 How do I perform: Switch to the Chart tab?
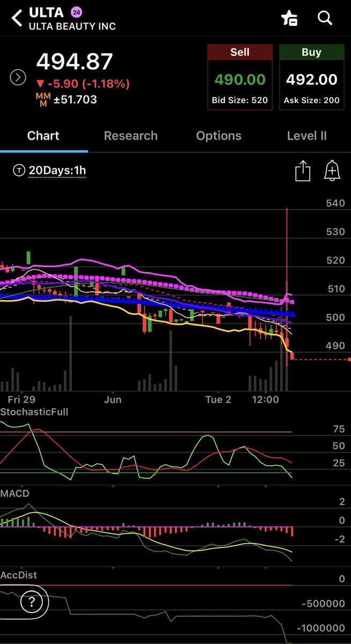43,136
